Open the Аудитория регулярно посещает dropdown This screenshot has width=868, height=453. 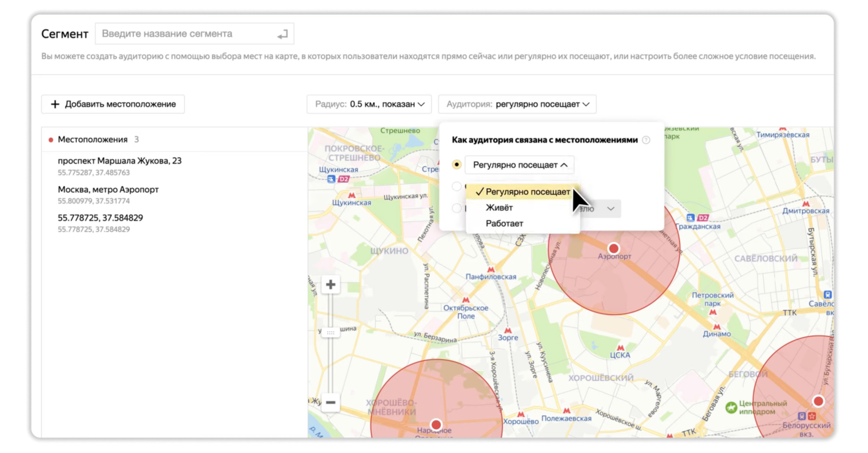(x=517, y=104)
